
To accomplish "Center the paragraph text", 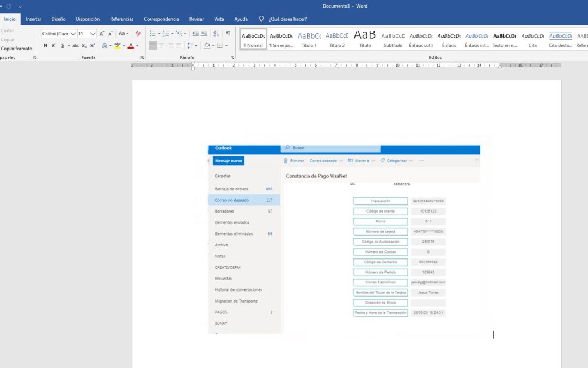I will tap(161, 45).
